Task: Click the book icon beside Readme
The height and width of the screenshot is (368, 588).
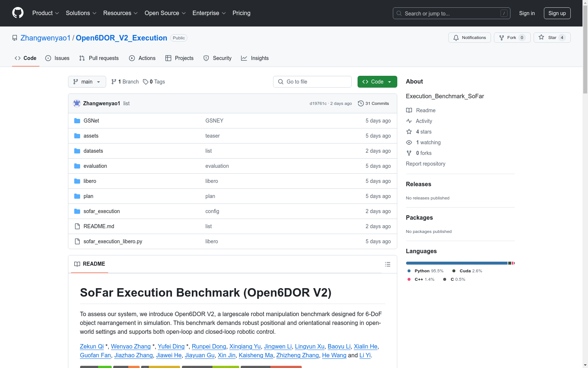Action: click(x=409, y=110)
